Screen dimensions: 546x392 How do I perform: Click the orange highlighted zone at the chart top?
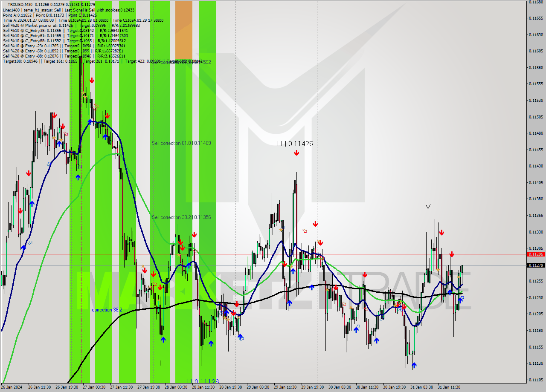(183, 31)
